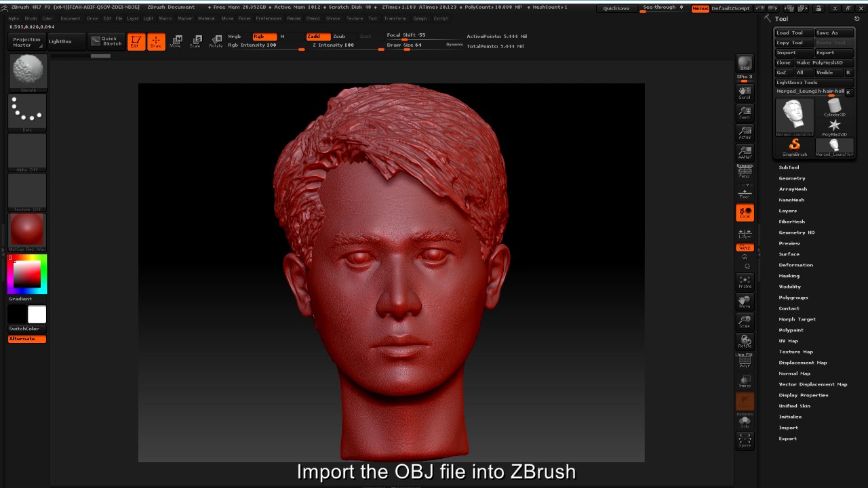Toggle Solo mode
The height and width of the screenshot is (488, 868).
745,421
